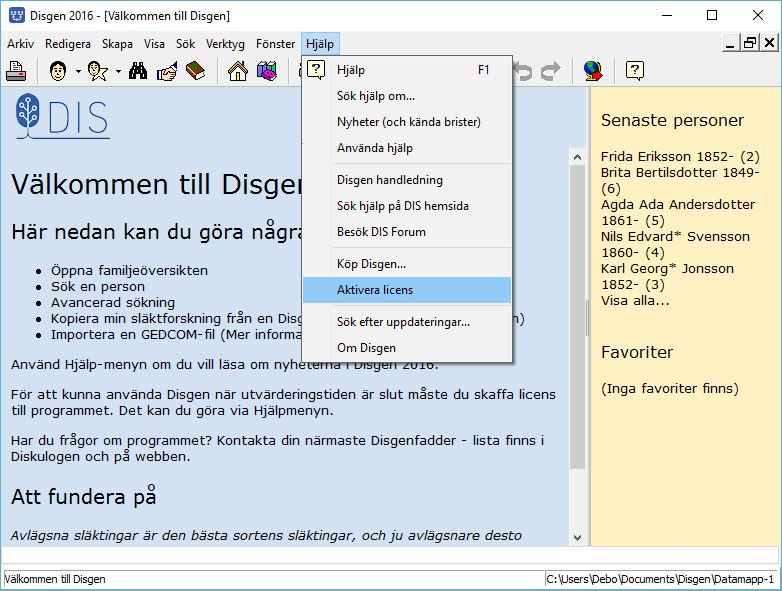This screenshot has width=782, height=591.
Task: Click scrollbar down arrow in welcome page
Action: pos(578,538)
